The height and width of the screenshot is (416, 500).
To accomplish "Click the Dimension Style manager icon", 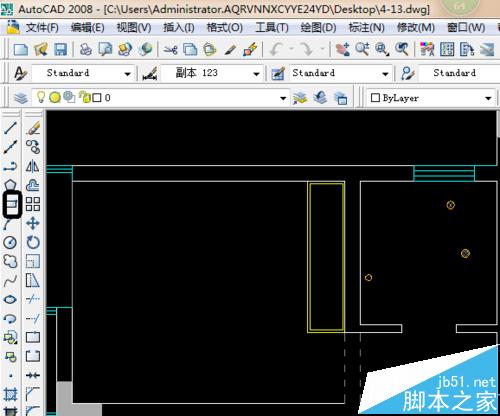I will 150,73.
